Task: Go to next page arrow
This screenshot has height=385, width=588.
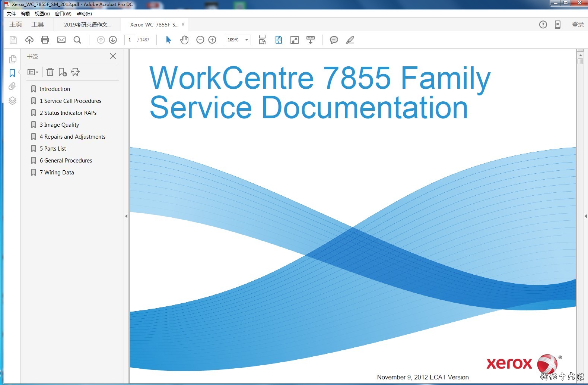Action: pos(113,40)
